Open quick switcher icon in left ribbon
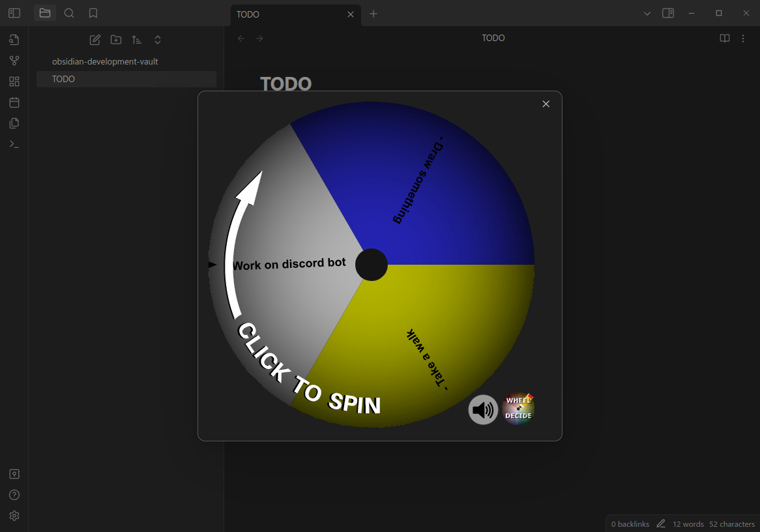 tap(14, 40)
